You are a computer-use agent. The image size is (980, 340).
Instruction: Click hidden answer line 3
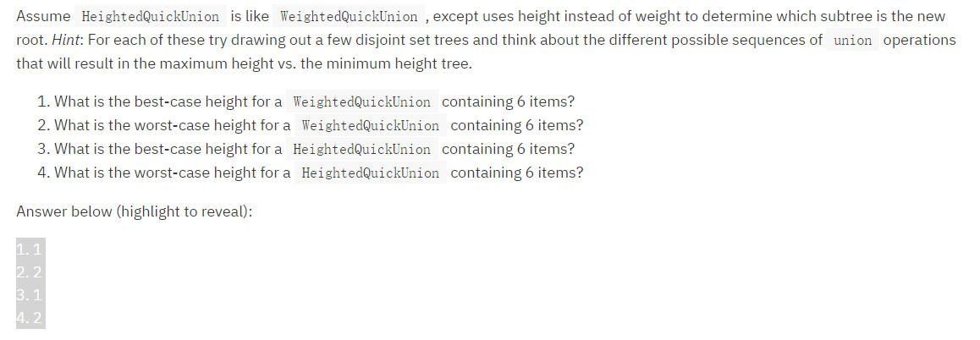(30, 297)
